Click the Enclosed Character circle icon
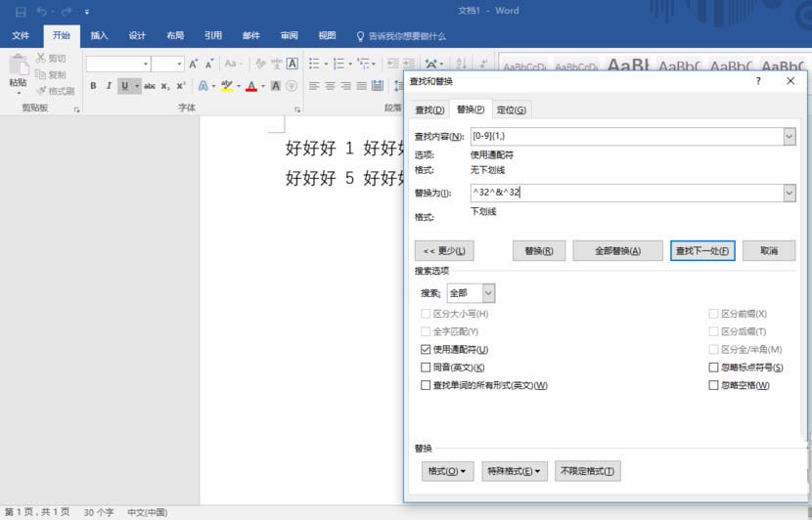Screen dimensions: 812x520 [293, 86]
